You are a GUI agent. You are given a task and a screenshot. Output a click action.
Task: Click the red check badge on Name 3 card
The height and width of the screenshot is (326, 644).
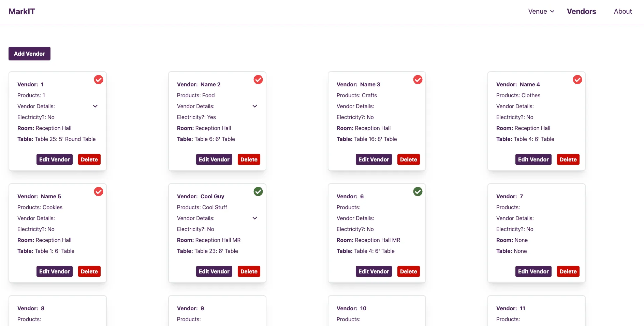(418, 80)
